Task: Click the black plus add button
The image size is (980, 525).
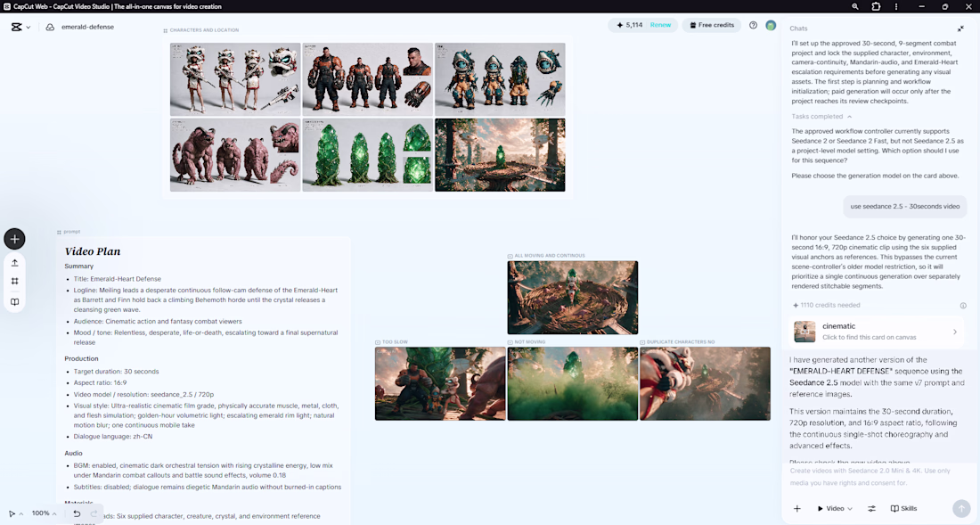Action: click(14, 239)
